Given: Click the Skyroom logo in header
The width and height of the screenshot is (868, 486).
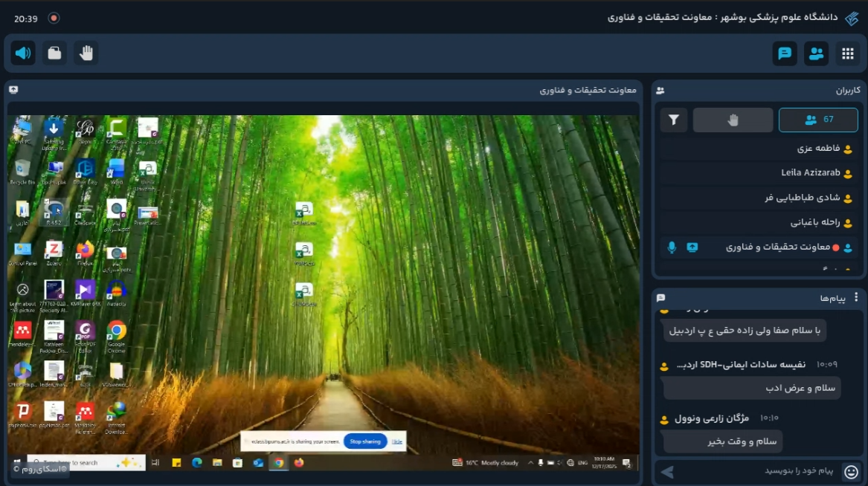Looking at the screenshot, I should (852, 18).
